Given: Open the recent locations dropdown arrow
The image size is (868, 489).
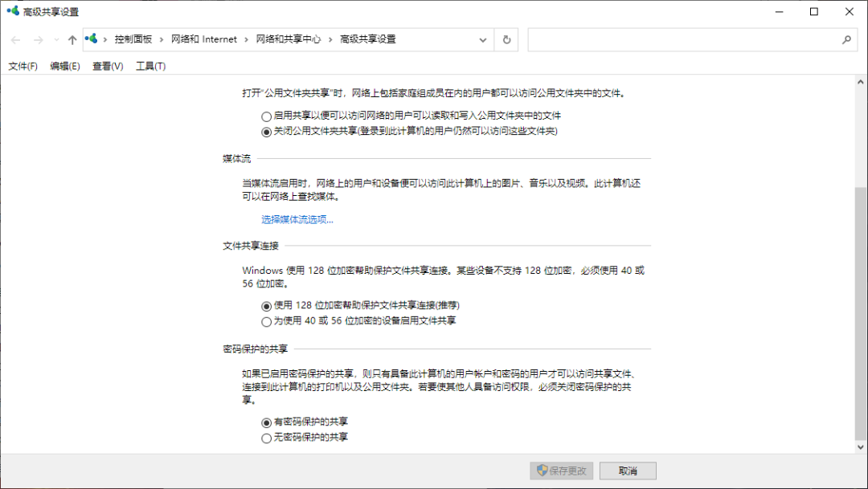Looking at the screenshot, I should pos(56,39).
